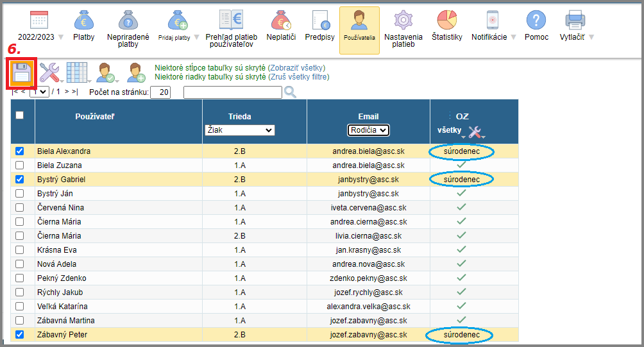Click the floppy disk save icon

tap(22, 73)
